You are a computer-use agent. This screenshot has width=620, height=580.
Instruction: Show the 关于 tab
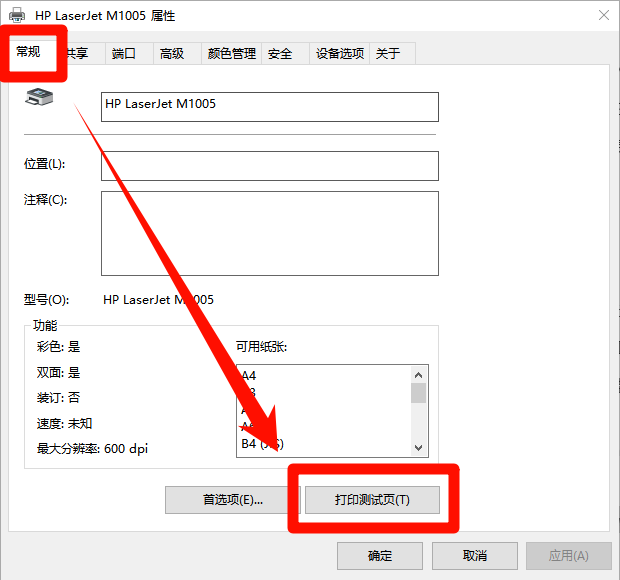(388, 54)
